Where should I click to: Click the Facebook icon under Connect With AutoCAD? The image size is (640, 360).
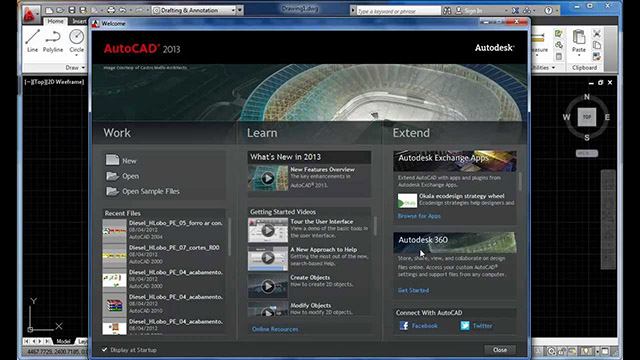coord(404,326)
